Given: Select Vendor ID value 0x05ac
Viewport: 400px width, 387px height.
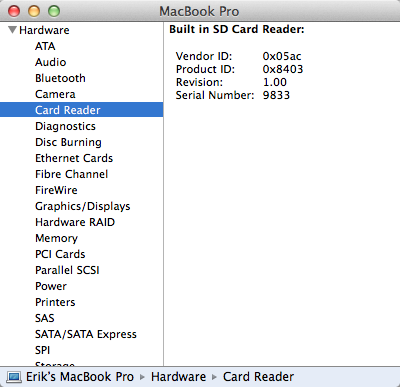Looking at the screenshot, I should (282, 56).
